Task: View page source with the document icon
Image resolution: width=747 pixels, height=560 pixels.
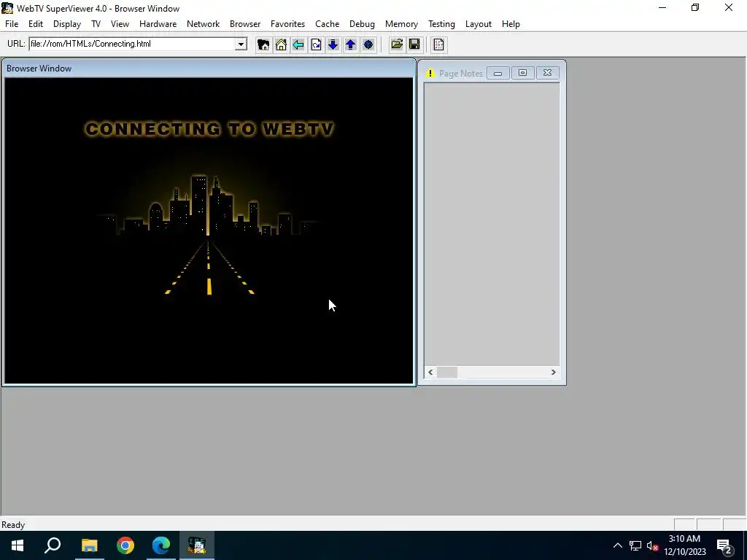Action: pos(438,44)
